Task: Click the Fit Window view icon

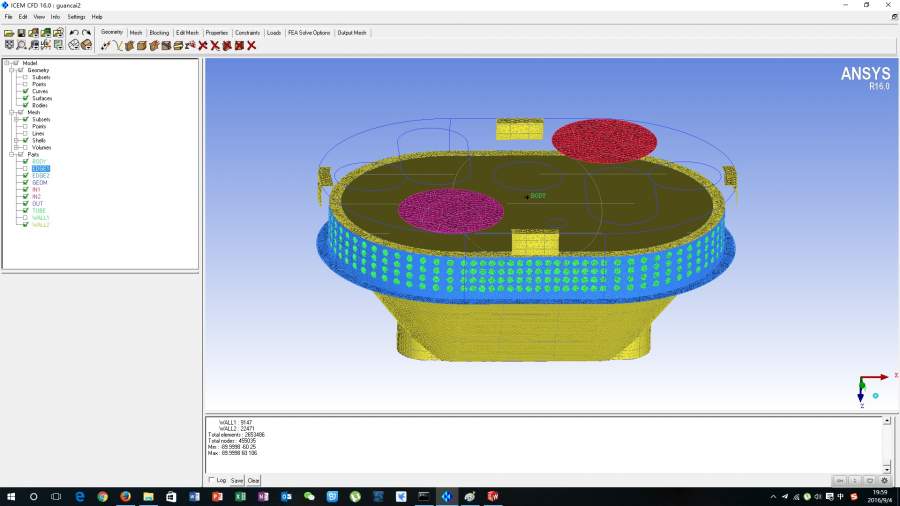Action: pos(9,45)
